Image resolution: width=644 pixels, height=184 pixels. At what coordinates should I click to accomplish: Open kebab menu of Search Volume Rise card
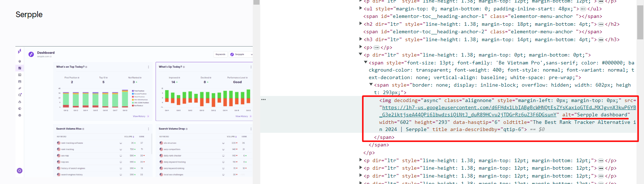tap(149, 129)
